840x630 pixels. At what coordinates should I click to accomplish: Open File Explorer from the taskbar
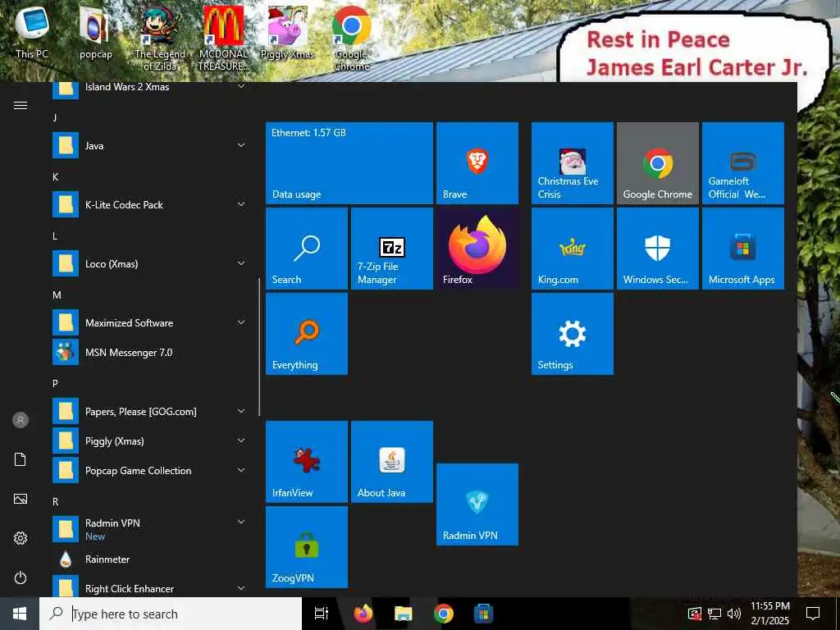pos(404,614)
